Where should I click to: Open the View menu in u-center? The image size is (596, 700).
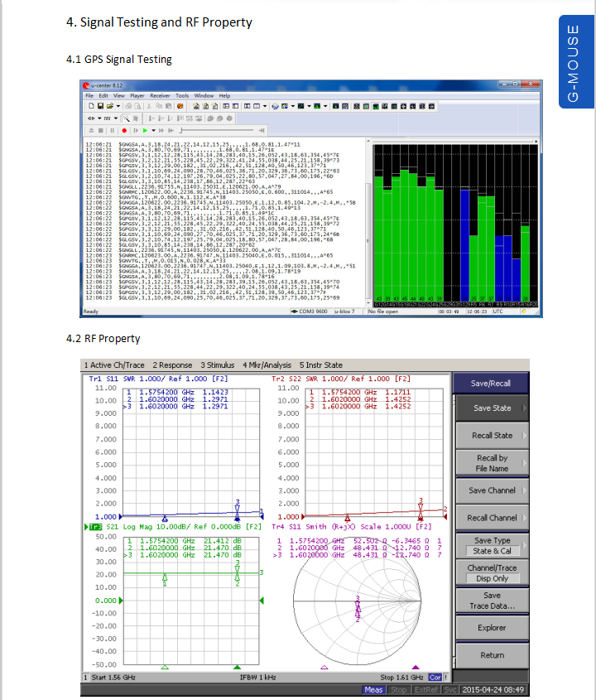(x=118, y=95)
